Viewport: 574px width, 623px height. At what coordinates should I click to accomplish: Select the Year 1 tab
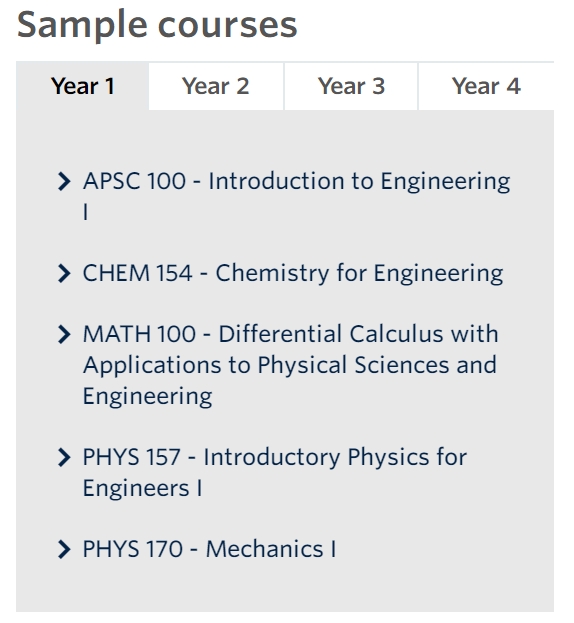83,86
